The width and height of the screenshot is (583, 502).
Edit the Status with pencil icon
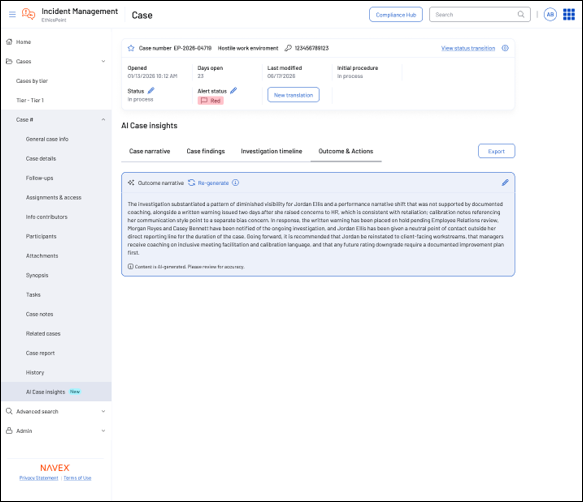pyautogui.click(x=151, y=90)
